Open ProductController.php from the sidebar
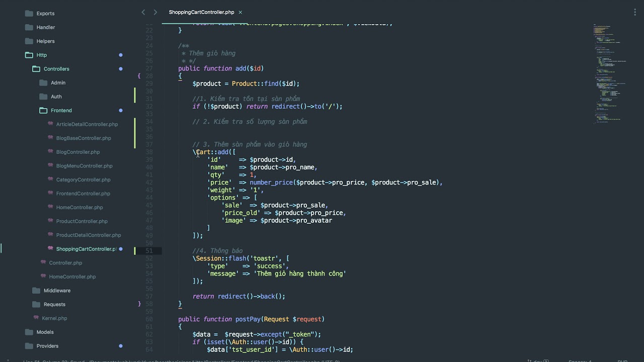Viewport: 644px width, 362px height. coord(82,221)
